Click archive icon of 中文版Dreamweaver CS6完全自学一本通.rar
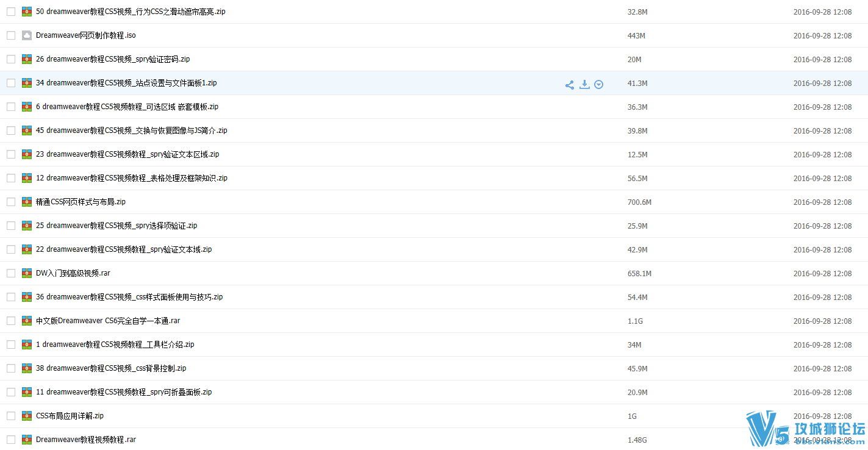Screen dimensions: 868x450 click(27, 321)
